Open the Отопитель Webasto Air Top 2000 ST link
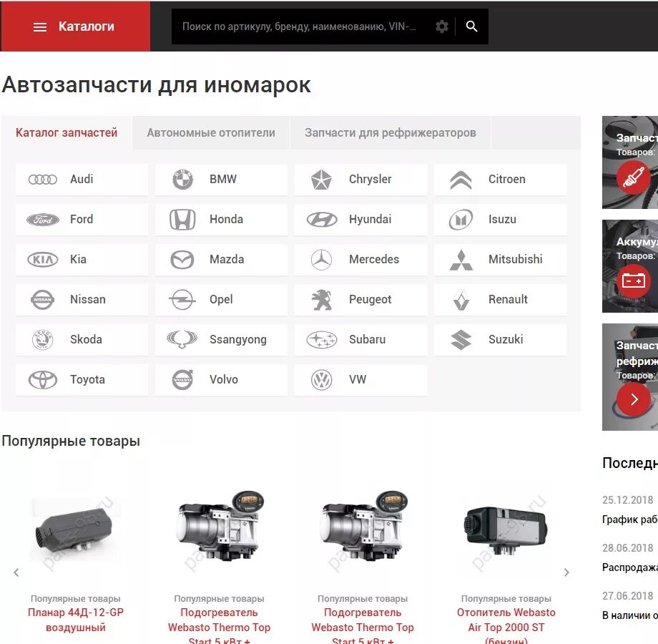This screenshot has width=658, height=644. [506, 627]
